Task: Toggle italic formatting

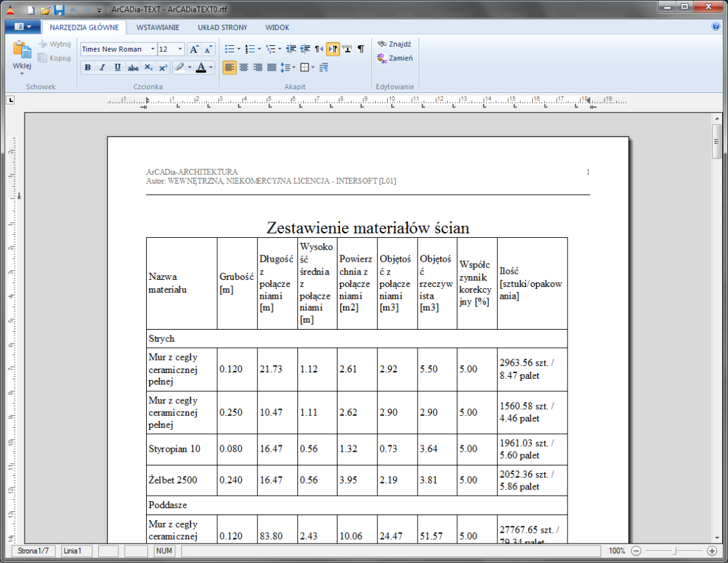Action: [102, 68]
